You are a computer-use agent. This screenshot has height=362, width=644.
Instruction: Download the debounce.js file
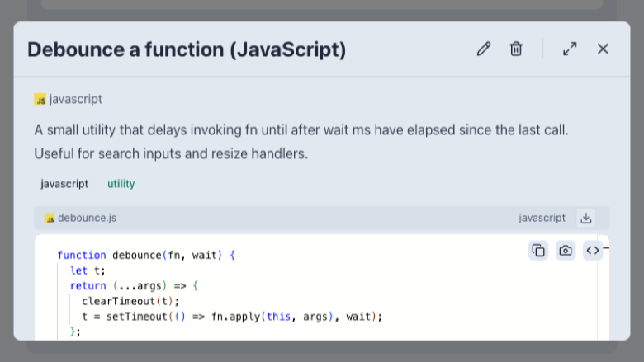click(586, 218)
